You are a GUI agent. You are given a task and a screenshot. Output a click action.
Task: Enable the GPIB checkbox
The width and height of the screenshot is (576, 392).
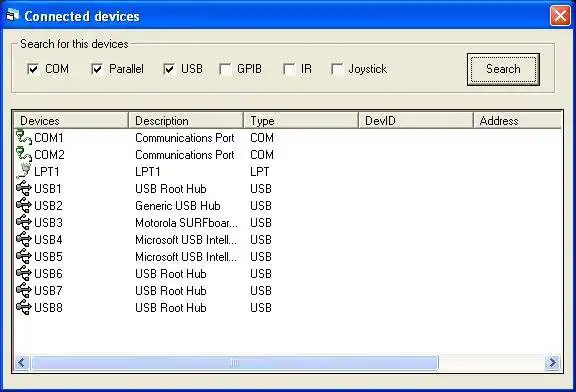[225, 69]
